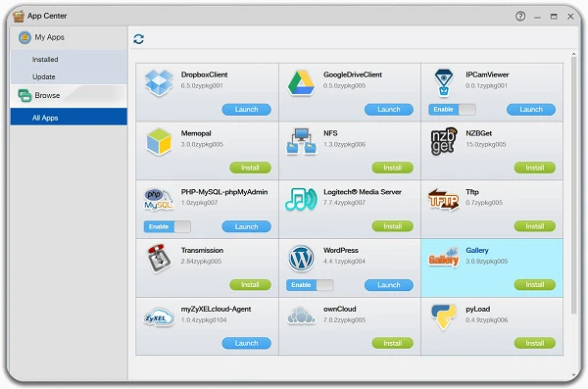Click the vertical scrollbar of app list
Image resolution: width=588 pixels, height=389 pixels.
pyautogui.click(x=573, y=186)
